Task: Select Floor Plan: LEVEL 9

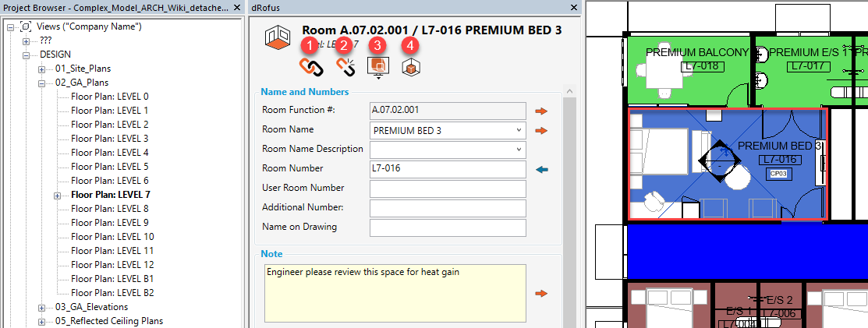Action: click(x=110, y=223)
